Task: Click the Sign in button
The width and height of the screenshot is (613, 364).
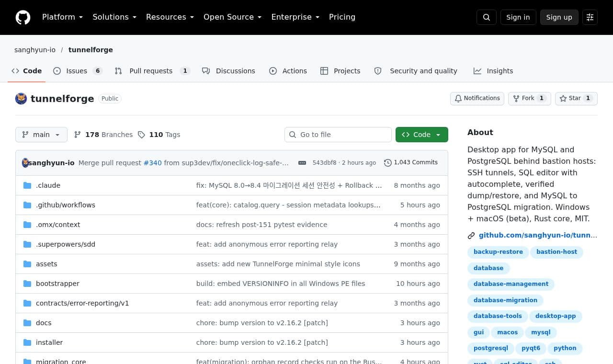Action: pos(518,17)
